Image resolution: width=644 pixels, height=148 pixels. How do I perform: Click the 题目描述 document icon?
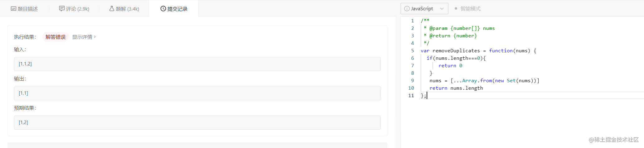(13, 9)
